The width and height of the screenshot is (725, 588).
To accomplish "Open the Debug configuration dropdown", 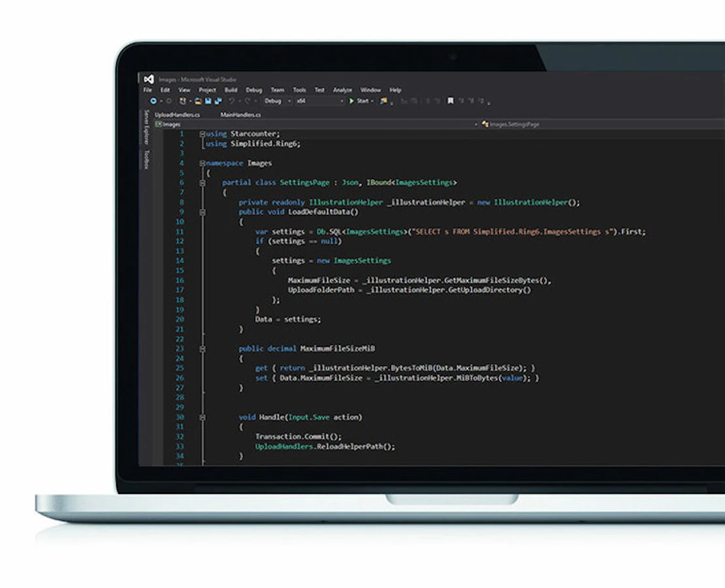I will tap(278, 101).
